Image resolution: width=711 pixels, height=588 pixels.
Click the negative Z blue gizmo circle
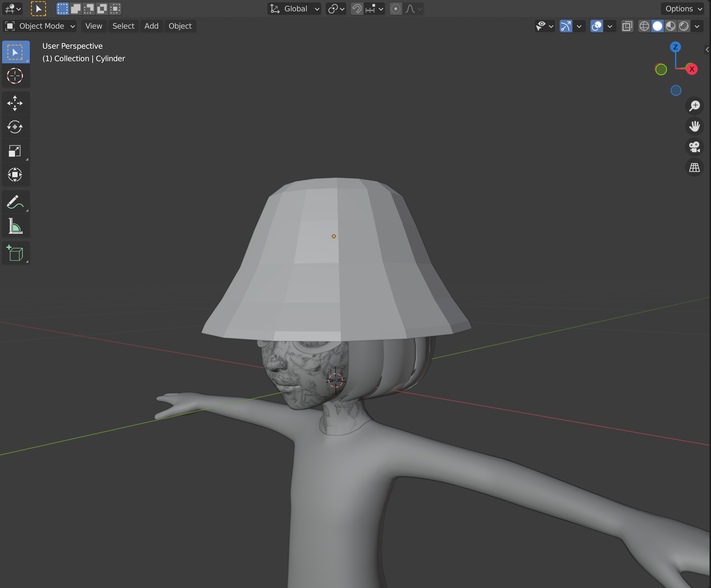point(676,90)
